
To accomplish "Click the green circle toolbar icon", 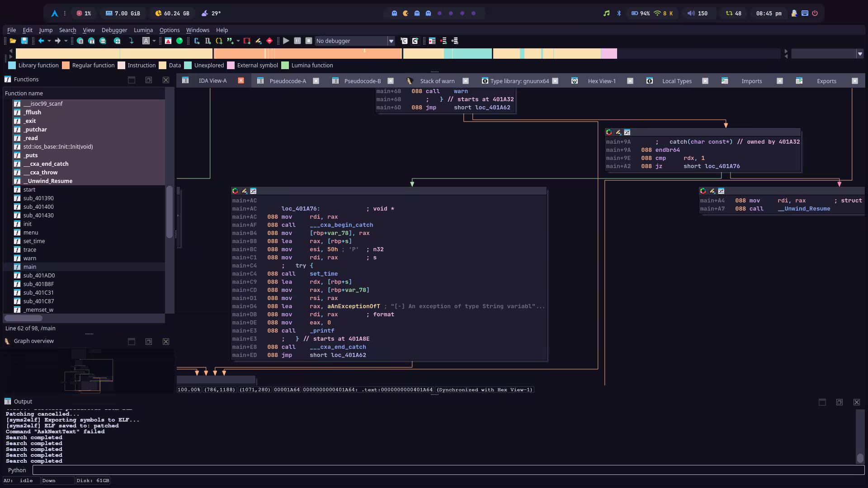I will tap(179, 41).
